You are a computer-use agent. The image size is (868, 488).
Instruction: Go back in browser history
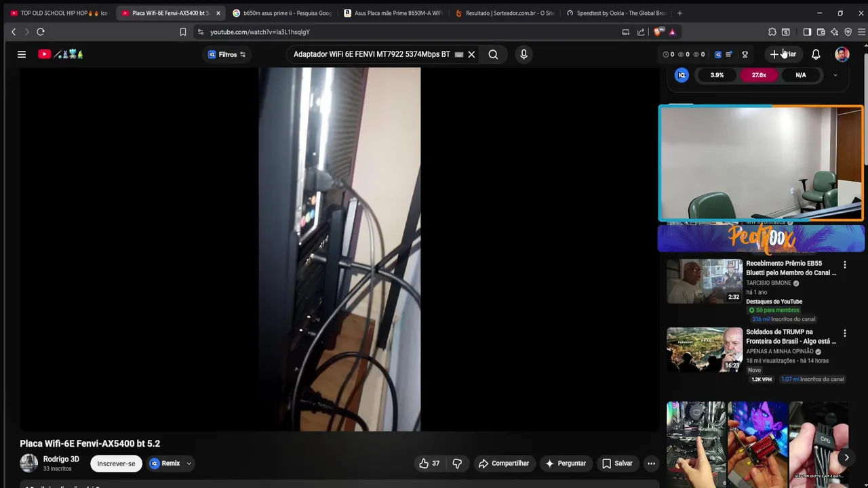(14, 32)
